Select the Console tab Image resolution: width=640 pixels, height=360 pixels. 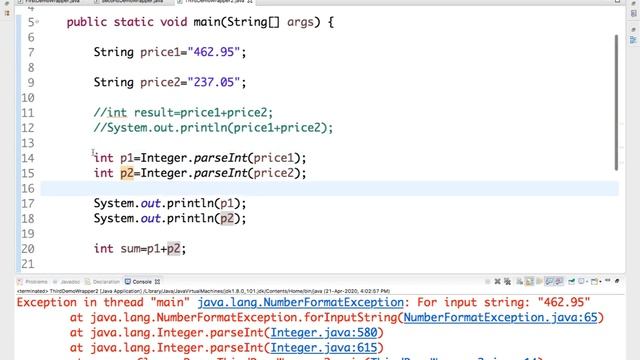coord(138,282)
